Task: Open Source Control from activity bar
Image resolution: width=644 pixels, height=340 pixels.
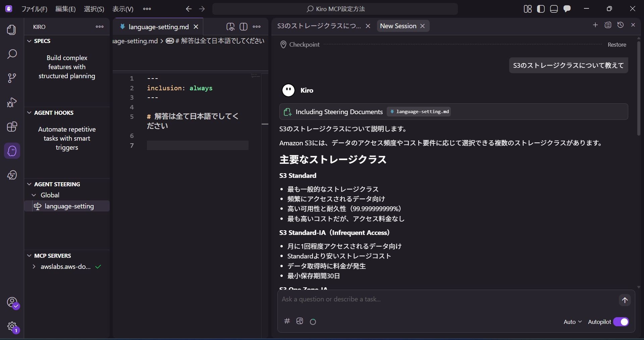Action: 12,78
